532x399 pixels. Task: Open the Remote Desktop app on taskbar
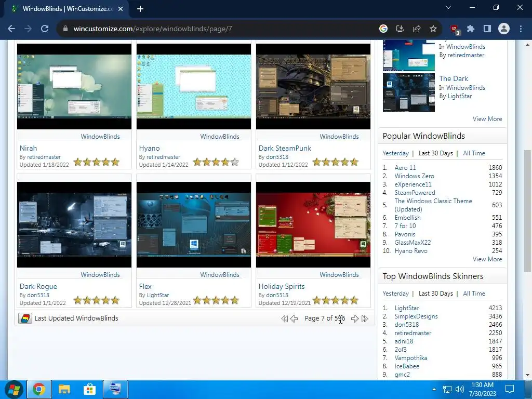click(x=115, y=389)
